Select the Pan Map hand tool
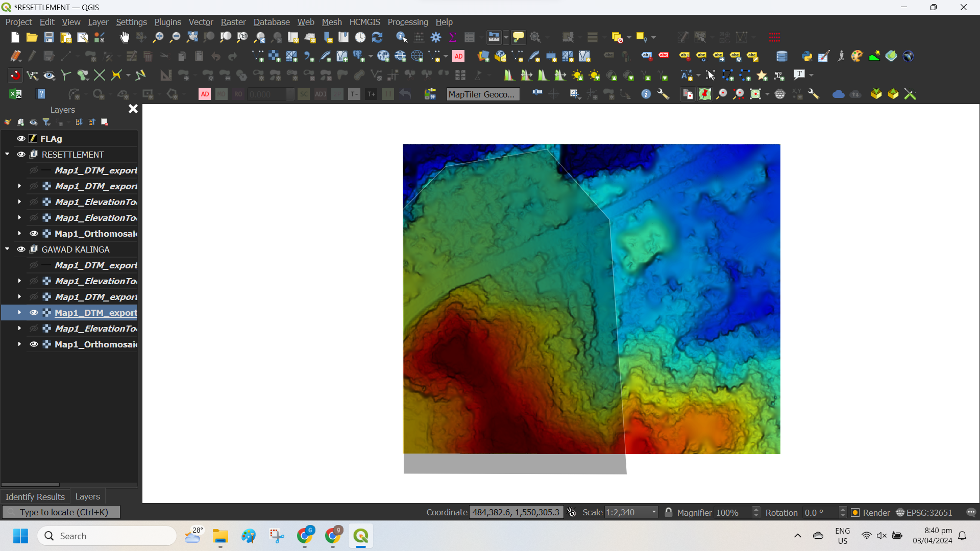This screenshot has width=980, height=551. pyautogui.click(x=125, y=37)
